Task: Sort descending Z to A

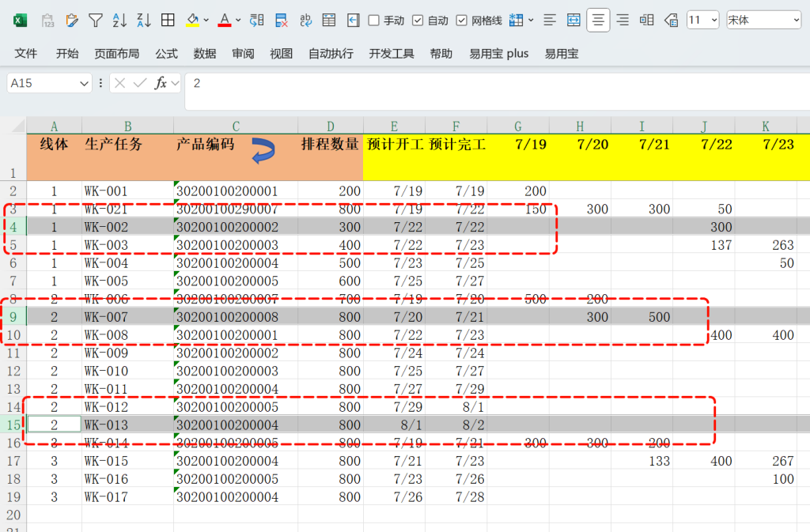Action: pos(144,21)
